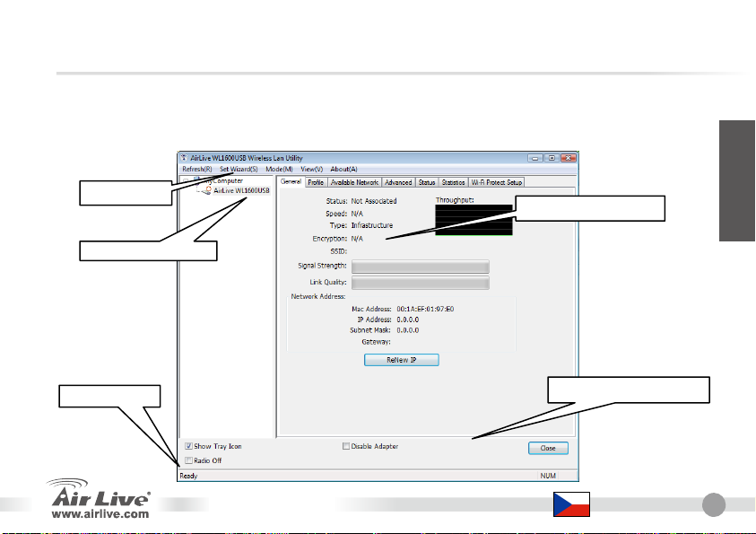The width and height of the screenshot is (756, 534).
Task: Open the Wi-Fi Protect Setup tab
Action: (497, 182)
